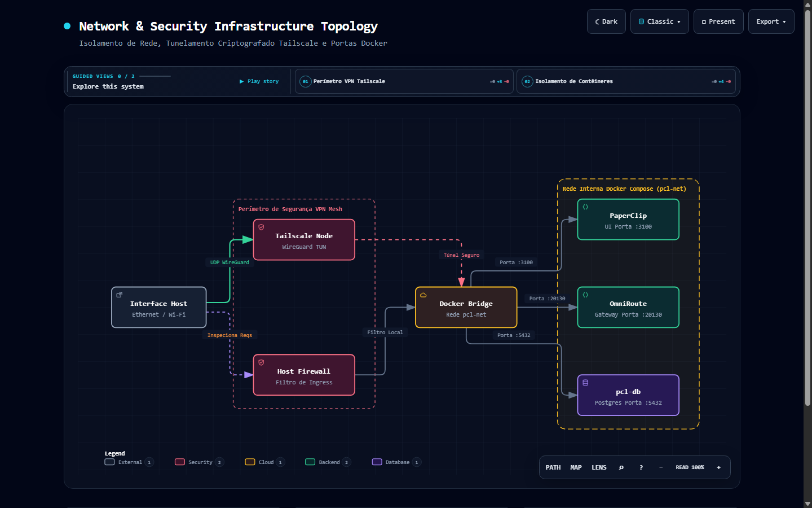Toggle the Dark theme button

coord(606,21)
